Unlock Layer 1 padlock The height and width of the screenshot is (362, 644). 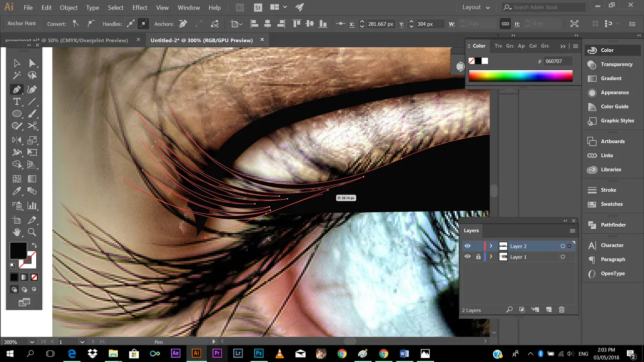click(478, 257)
